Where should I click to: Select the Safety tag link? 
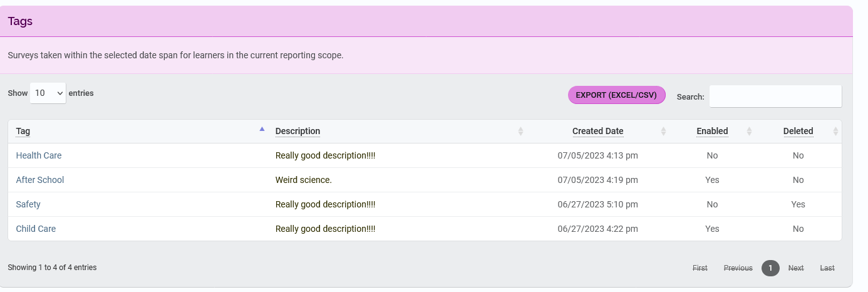[28, 204]
